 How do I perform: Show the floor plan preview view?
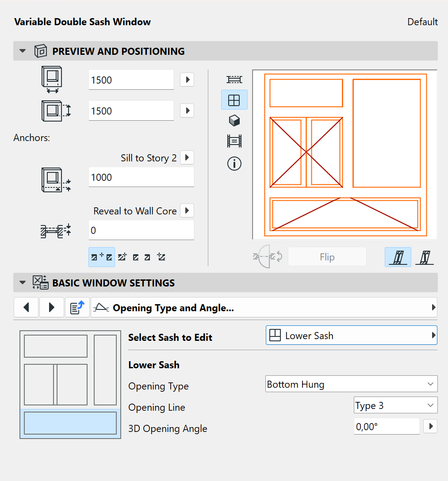[234, 80]
